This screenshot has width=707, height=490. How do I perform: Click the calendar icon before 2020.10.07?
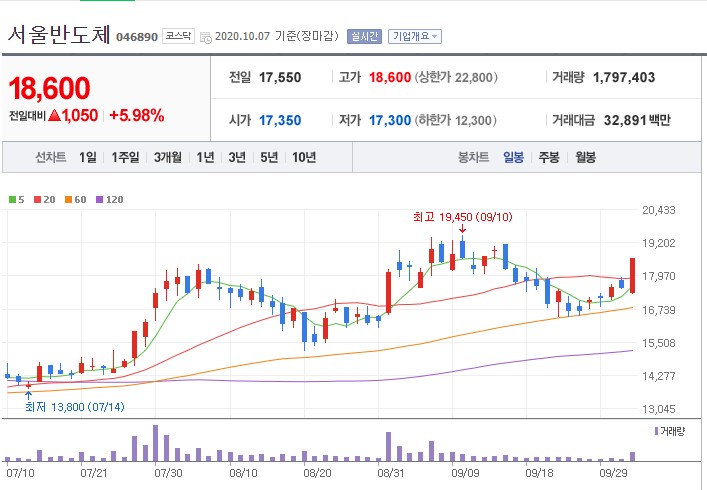(x=206, y=37)
